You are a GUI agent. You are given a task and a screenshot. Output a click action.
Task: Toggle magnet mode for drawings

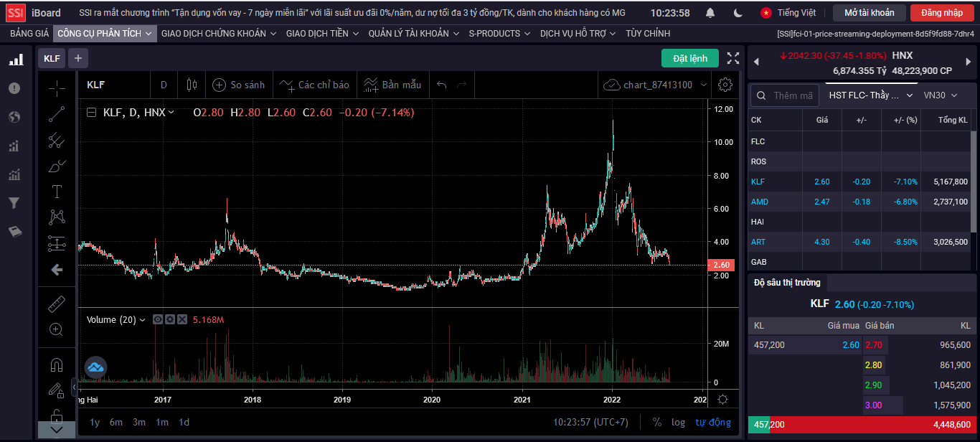coord(57,365)
